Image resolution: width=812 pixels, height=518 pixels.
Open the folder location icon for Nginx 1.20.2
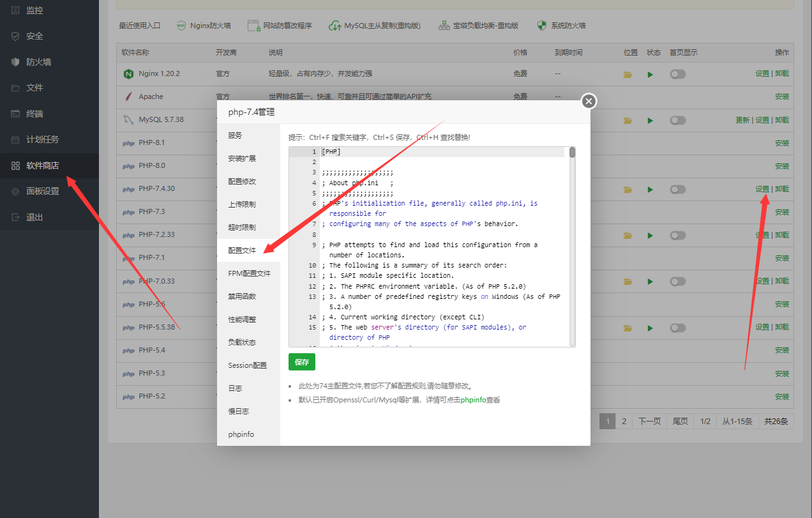coord(628,74)
